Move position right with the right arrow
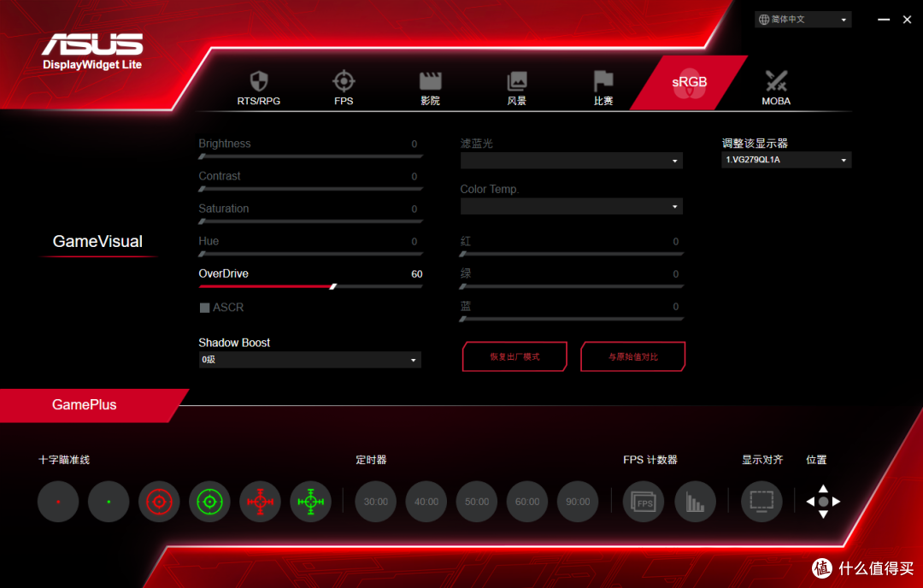923x588 pixels. pyautogui.click(x=836, y=502)
